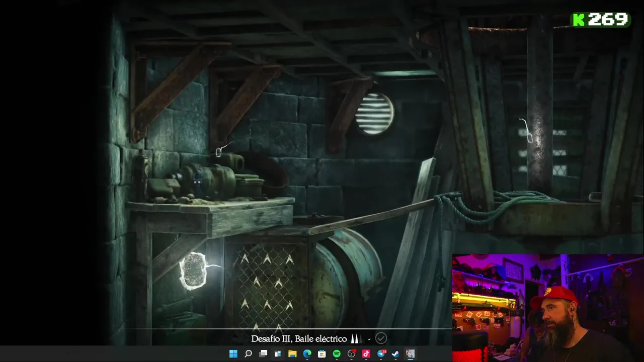Screen dimensions: 644x362
Task: Open the Widgets panel icon
Action: coord(277,354)
